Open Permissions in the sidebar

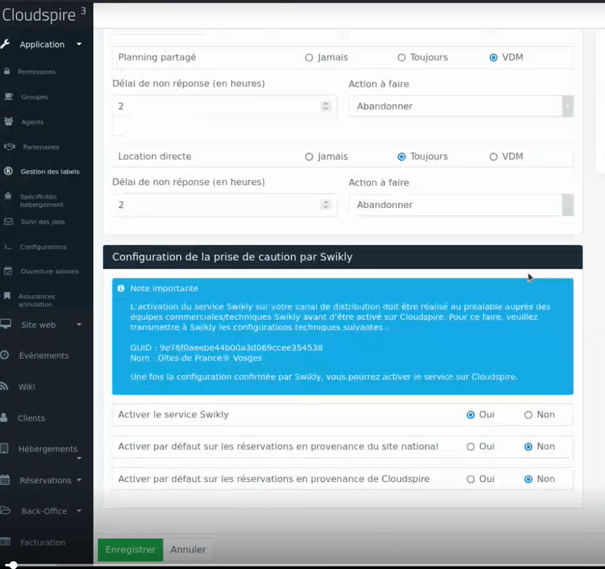(37, 72)
